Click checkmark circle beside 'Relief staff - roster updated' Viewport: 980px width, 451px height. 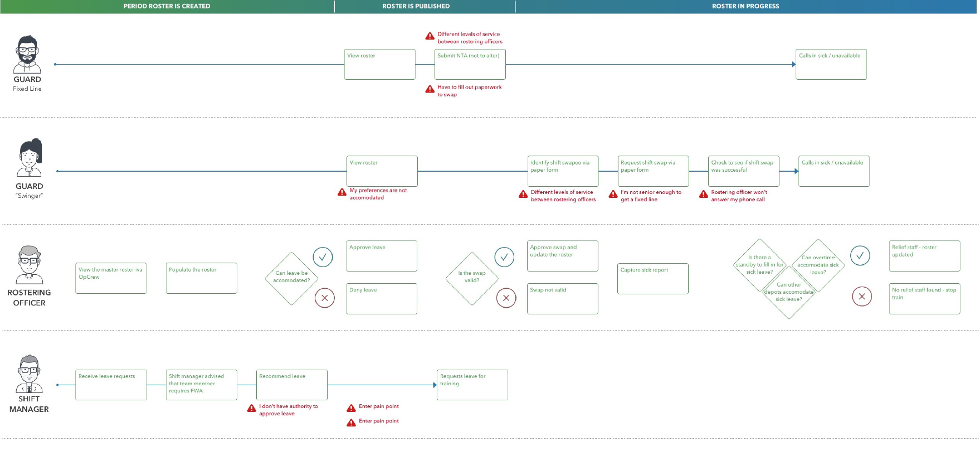860,255
